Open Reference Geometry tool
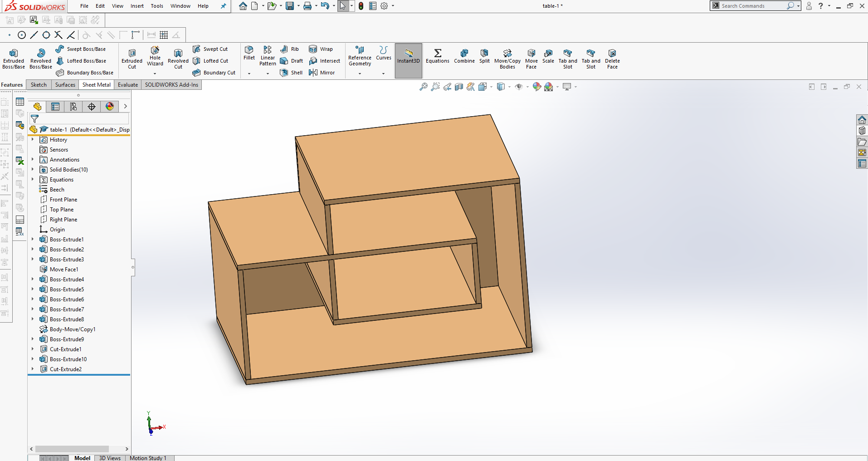The image size is (868, 461). point(360,56)
